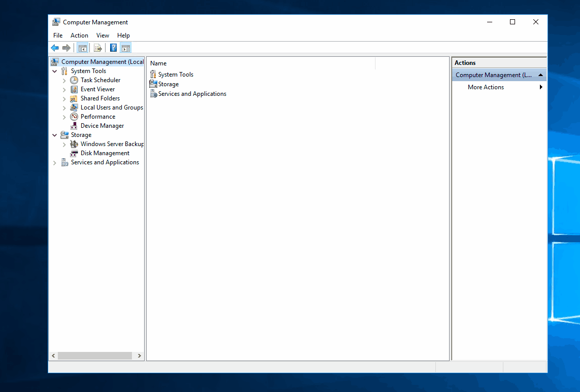
Task: Collapse the System Tools tree node
Action: [x=55, y=71]
